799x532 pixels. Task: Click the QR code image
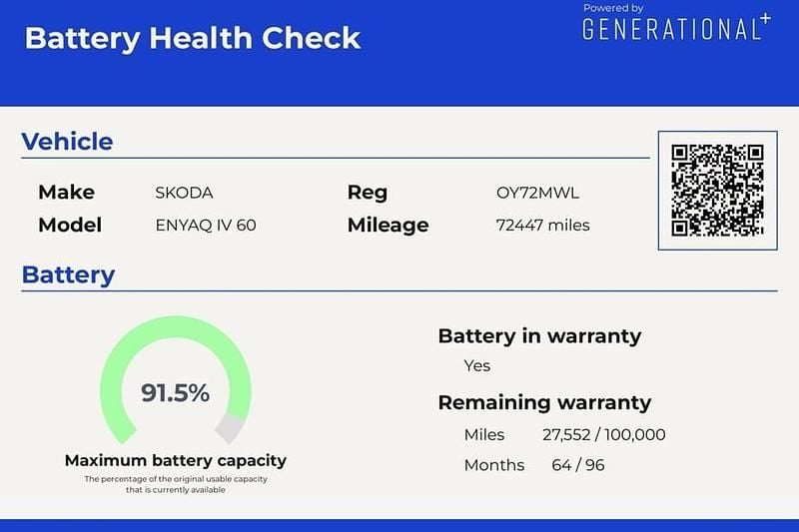[x=717, y=190]
